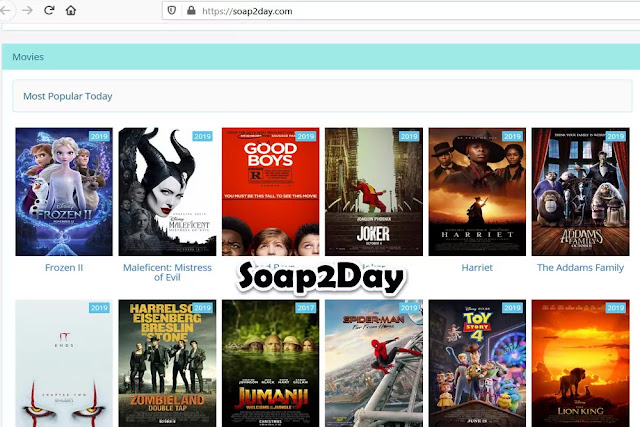Open the Joker poster thumbnail
The height and width of the screenshot is (427, 640).
click(374, 192)
